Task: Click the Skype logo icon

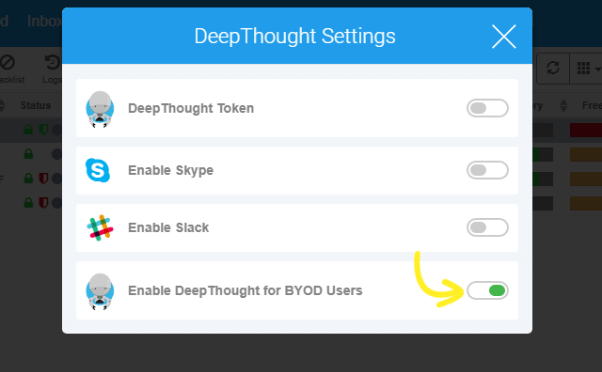Action: tap(98, 170)
